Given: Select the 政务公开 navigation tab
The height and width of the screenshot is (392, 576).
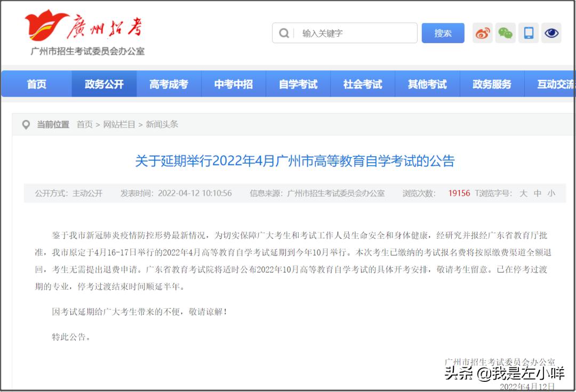Looking at the screenshot, I should (x=104, y=84).
